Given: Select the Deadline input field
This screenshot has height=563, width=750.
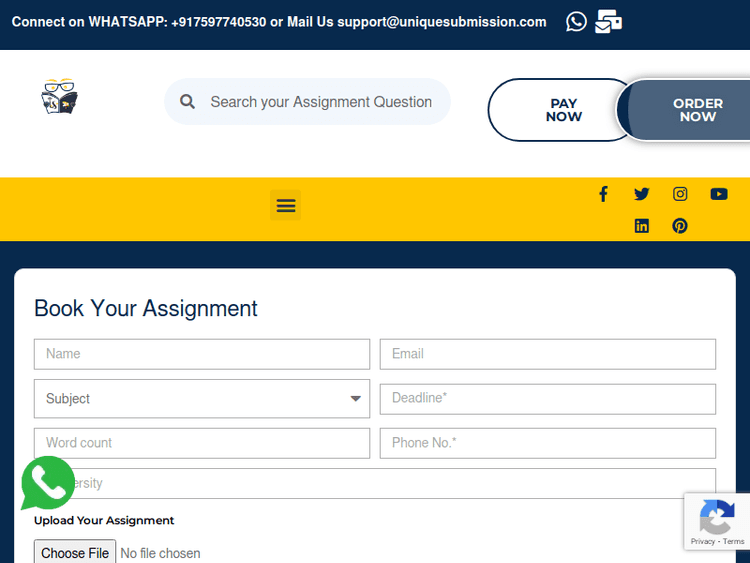Looking at the screenshot, I should click(x=548, y=399).
